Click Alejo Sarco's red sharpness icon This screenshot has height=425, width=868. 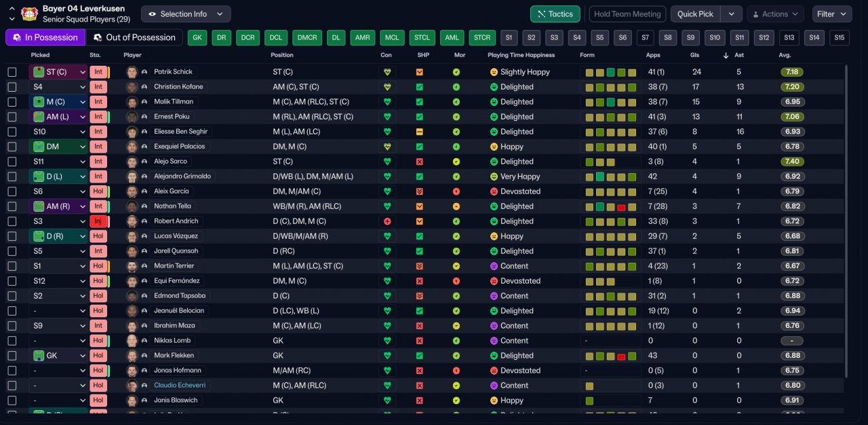pos(420,162)
